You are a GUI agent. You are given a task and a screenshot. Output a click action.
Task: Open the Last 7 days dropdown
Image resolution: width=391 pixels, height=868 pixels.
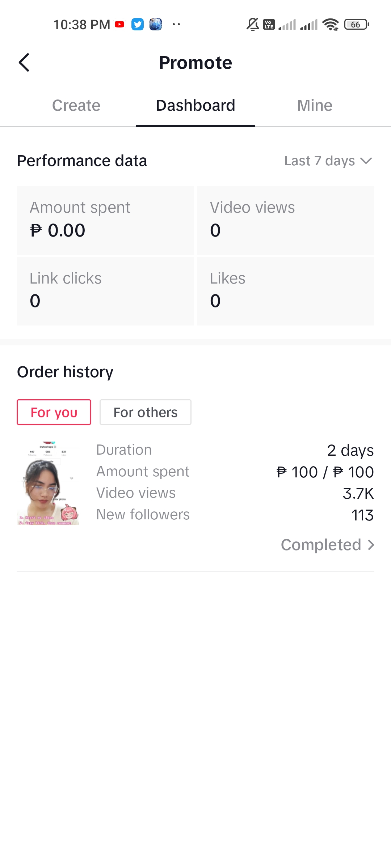328,161
